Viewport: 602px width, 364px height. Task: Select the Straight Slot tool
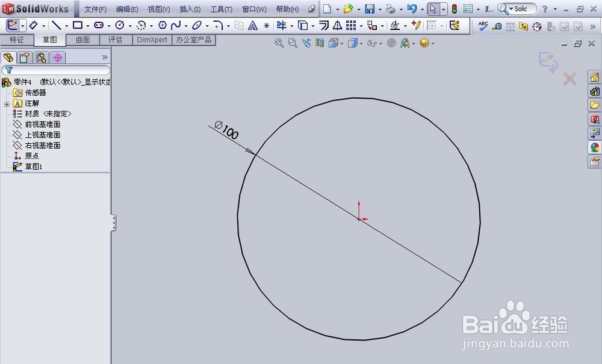point(99,26)
